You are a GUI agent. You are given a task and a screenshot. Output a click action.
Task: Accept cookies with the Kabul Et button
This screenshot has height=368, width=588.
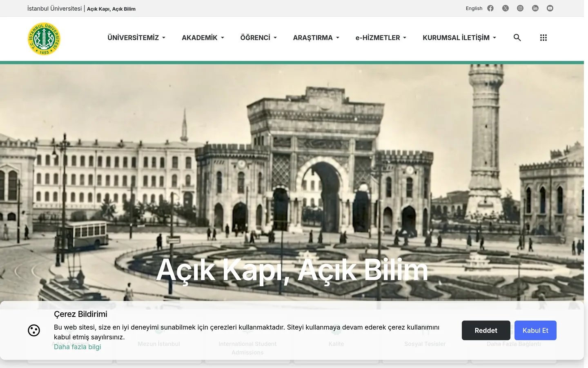[535, 330]
